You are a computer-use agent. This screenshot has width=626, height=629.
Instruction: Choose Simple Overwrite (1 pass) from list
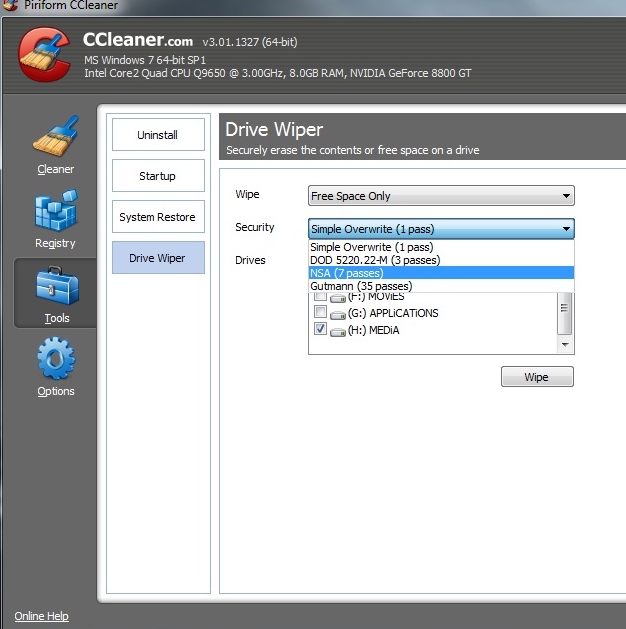coord(441,247)
